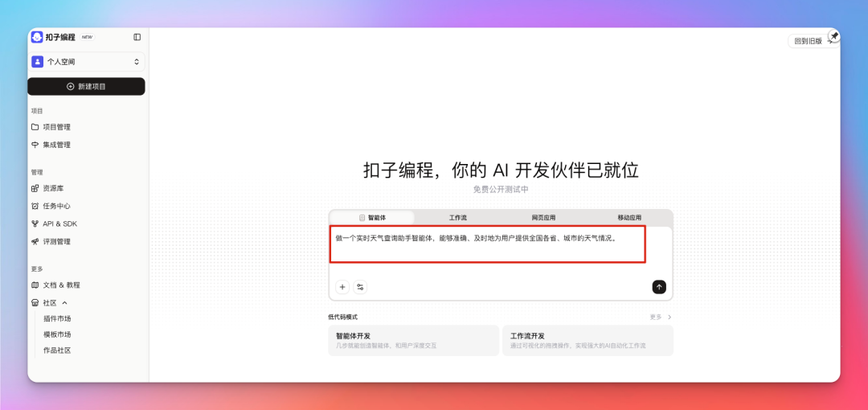Click the 扣子编程 logo icon
The image size is (868, 410).
pos(37,37)
